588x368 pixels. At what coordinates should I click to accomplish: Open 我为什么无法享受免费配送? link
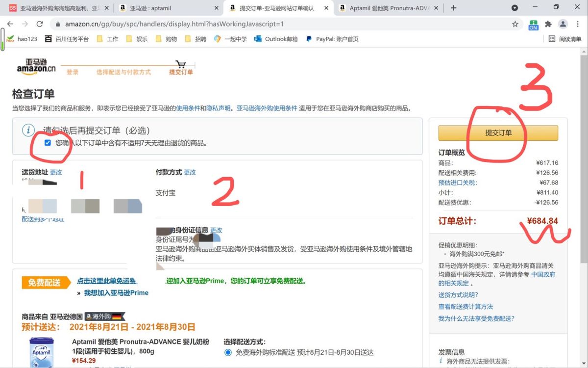pos(476,318)
